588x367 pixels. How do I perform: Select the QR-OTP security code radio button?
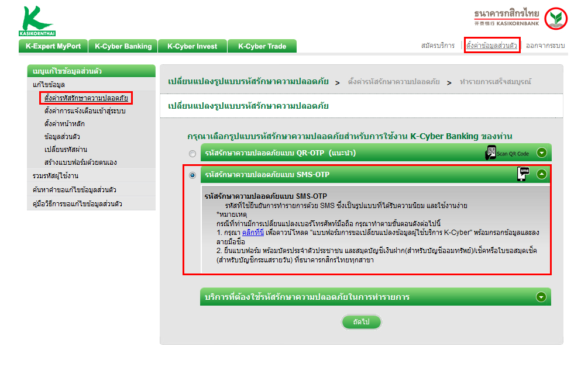tap(192, 154)
